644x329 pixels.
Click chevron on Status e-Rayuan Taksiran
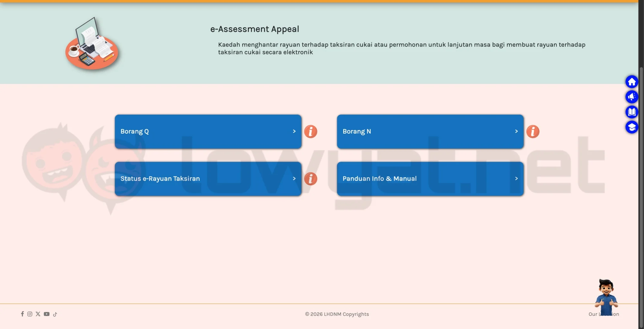click(294, 179)
